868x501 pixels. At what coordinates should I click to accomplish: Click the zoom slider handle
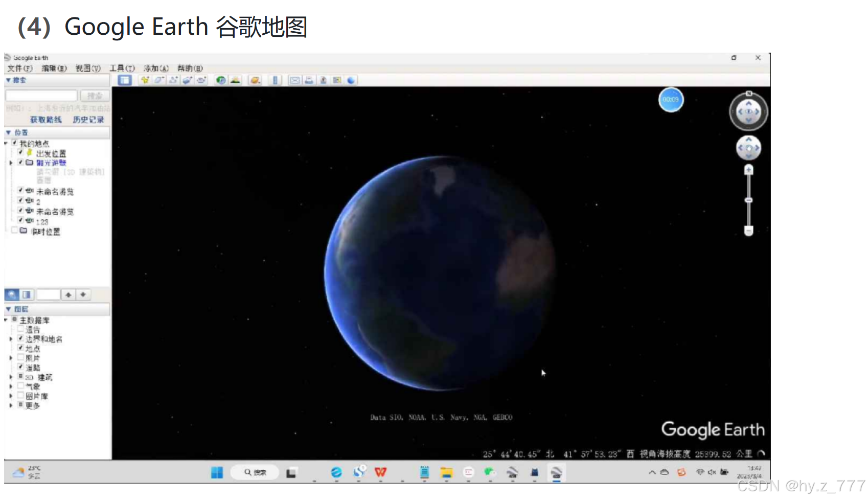tap(748, 200)
